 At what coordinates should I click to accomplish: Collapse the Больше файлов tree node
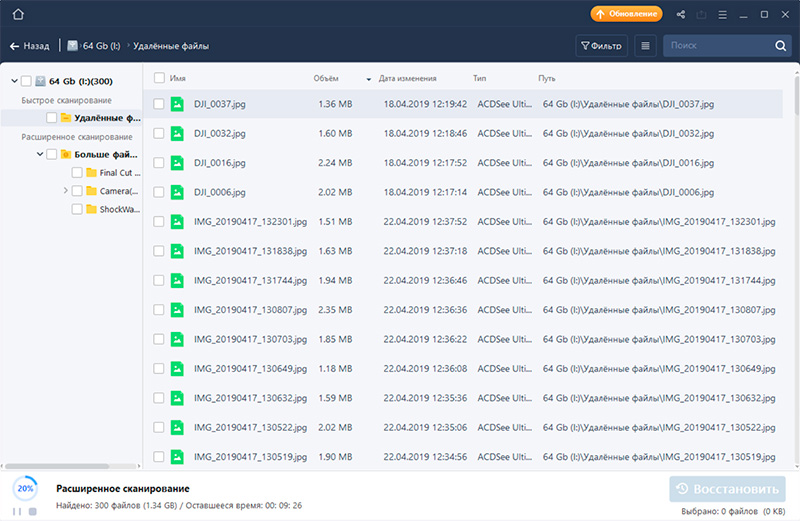click(38, 154)
